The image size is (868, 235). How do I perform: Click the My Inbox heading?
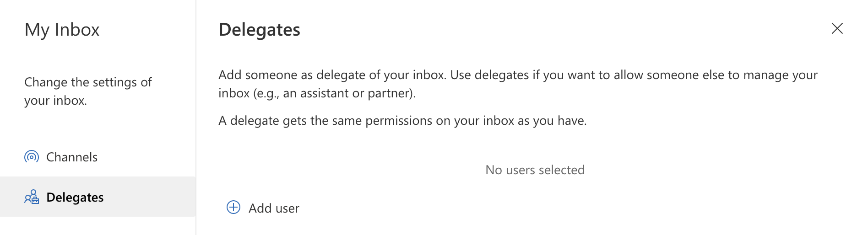click(x=62, y=30)
